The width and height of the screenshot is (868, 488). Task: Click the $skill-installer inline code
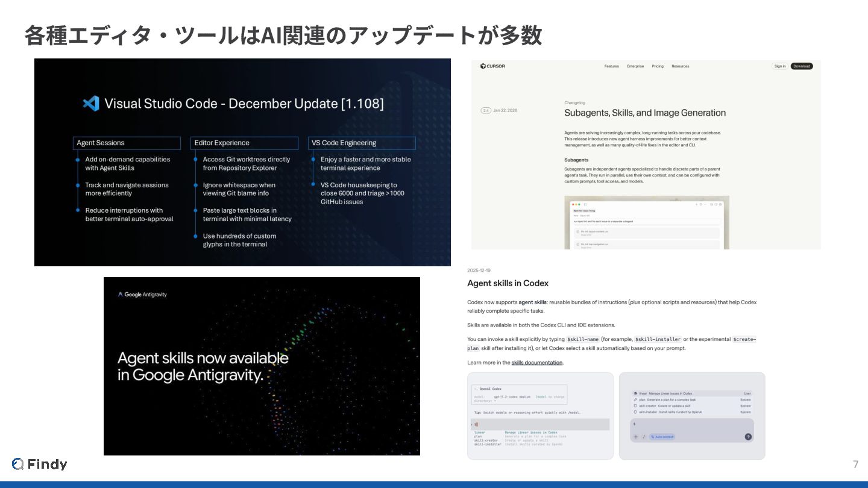click(x=658, y=339)
